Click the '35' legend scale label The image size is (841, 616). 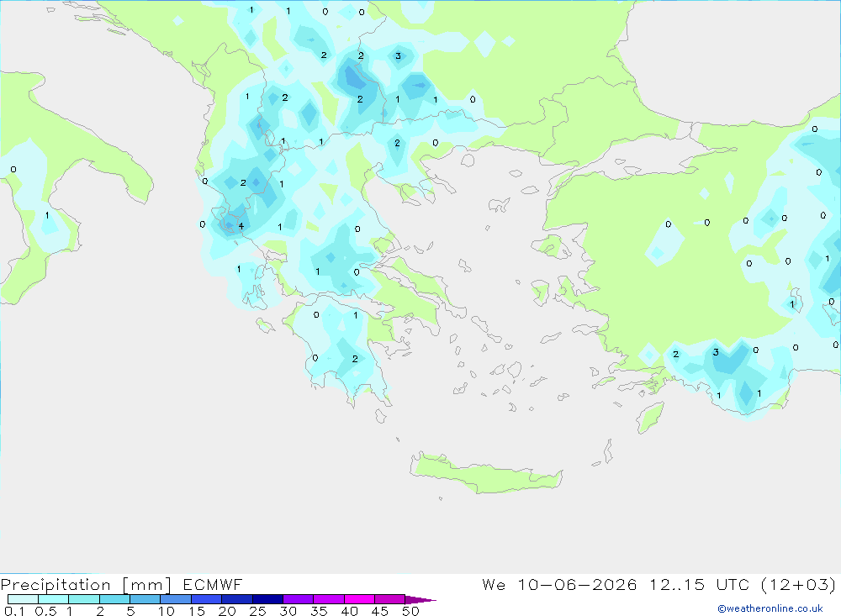click(319, 611)
